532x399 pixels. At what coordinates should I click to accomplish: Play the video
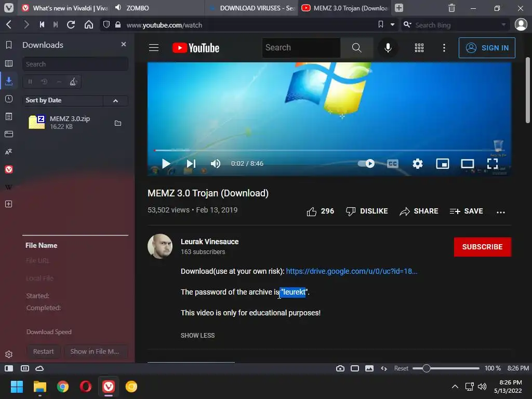click(x=166, y=164)
